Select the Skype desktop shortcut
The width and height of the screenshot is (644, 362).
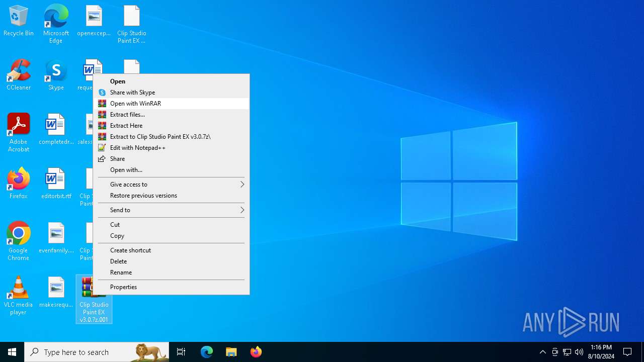[x=56, y=75]
